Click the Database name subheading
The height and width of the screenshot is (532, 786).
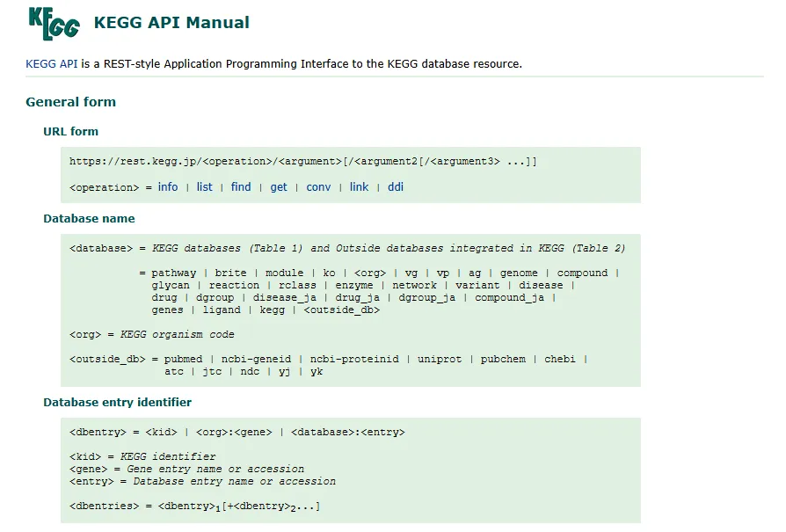click(x=89, y=219)
